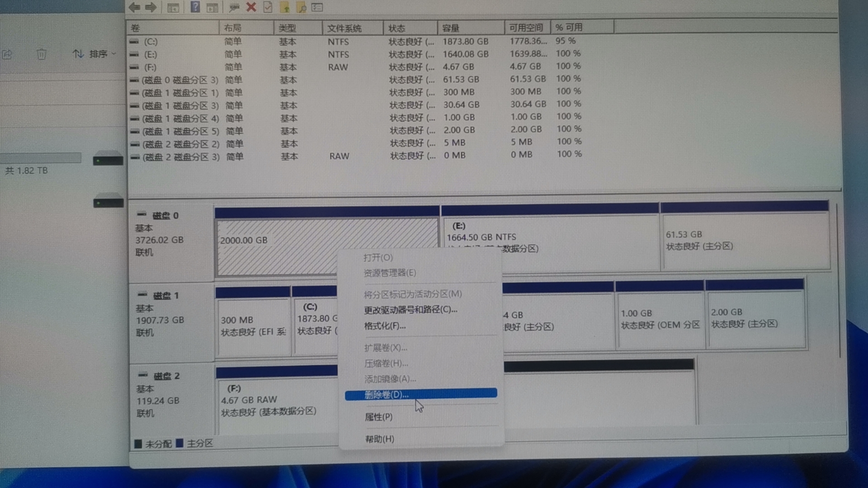This screenshot has height=488, width=868.
Task: Click 更改驱动器号和路径(C)... menu entry
Action: (x=410, y=310)
